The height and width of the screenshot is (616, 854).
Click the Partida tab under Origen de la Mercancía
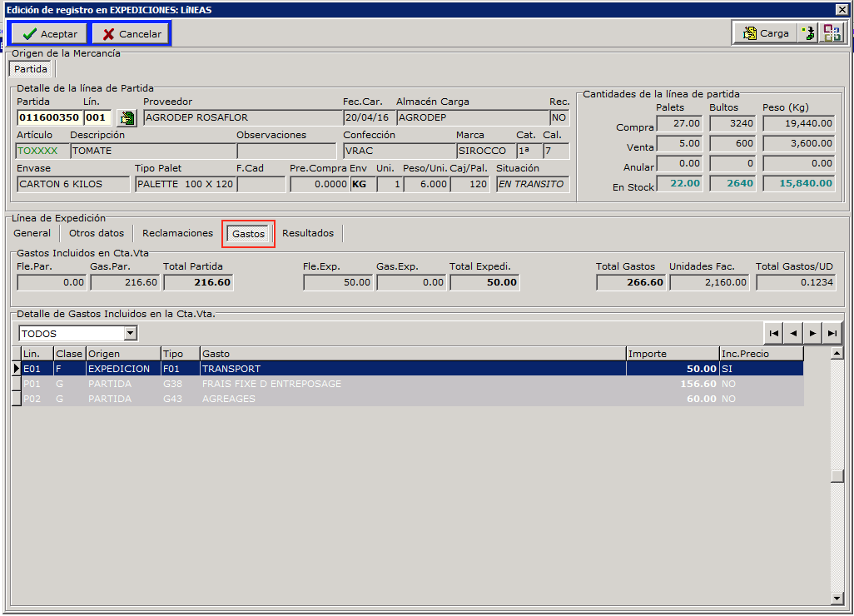coord(31,69)
